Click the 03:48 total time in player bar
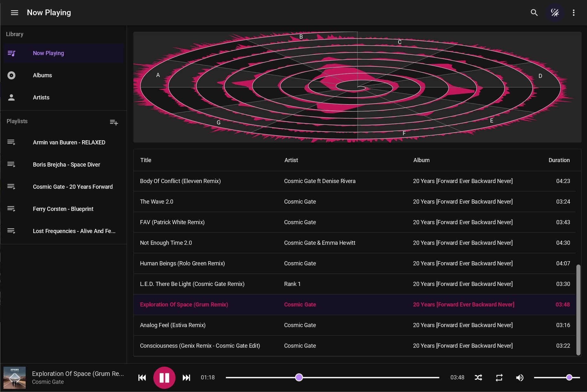The width and height of the screenshot is (587, 392). (x=457, y=377)
